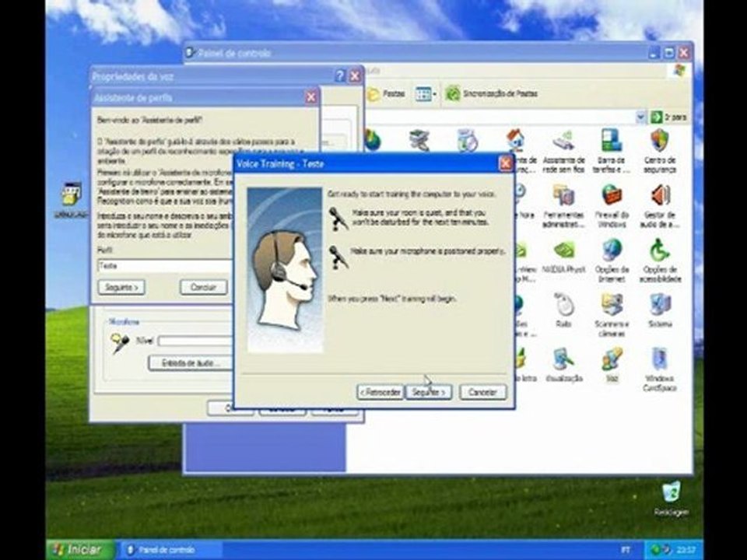747x560 pixels.
Task: Select the network connections icon in top row
Action: [419, 140]
